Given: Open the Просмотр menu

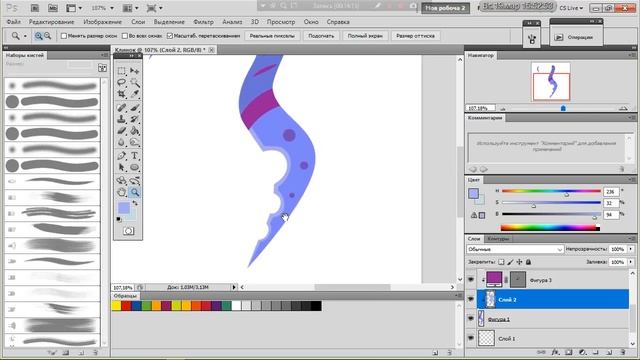Looking at the screenshot, I should pos(281,22).
